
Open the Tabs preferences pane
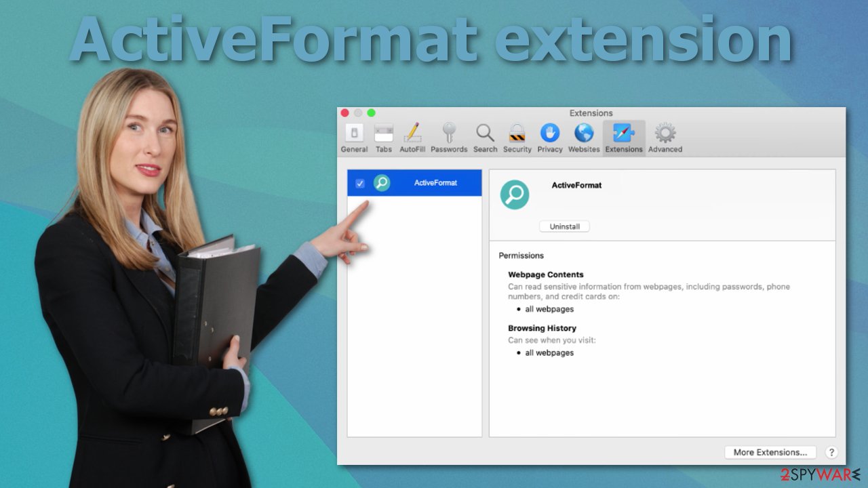[x=384, y=138]
